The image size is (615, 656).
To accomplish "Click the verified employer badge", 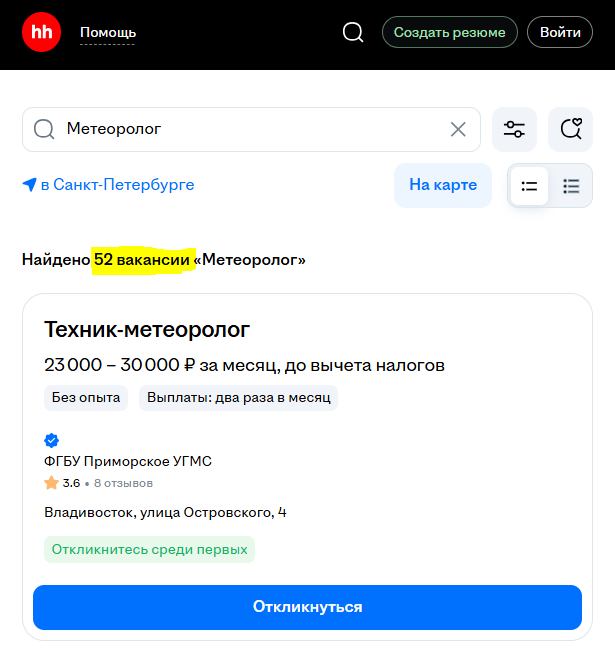I will coord(52,440).
